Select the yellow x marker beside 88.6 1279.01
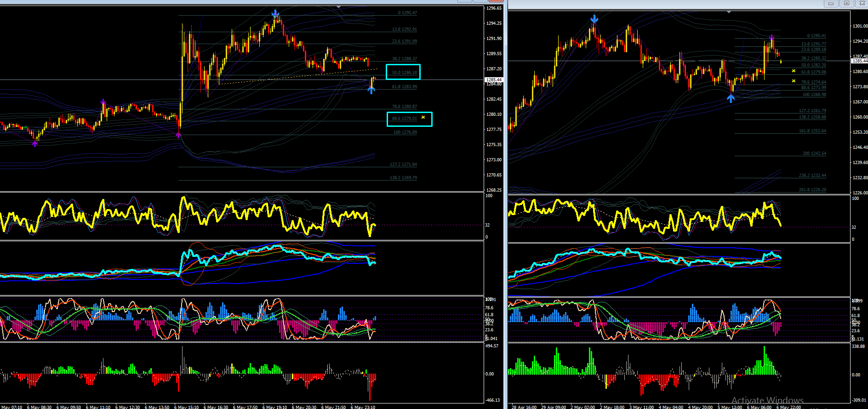Viewport: 868px width, 409px height. click(x=423, y=117)
